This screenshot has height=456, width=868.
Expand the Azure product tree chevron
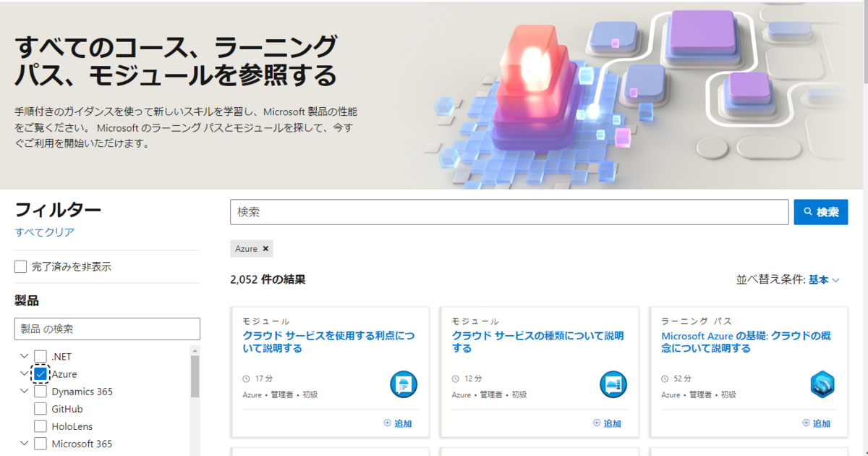click(x=24, y=373)
